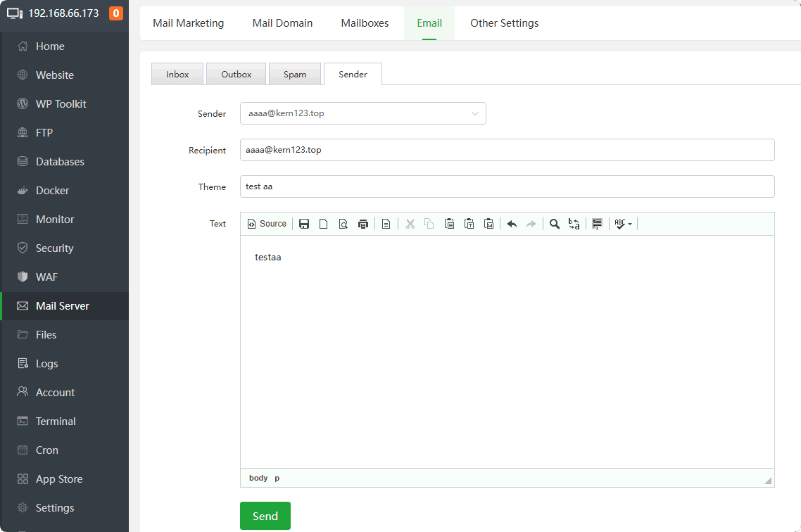Click the editor resize handle corner
Image resolution: width=801 pixels, height=532 pixels.
coord(768,481)
